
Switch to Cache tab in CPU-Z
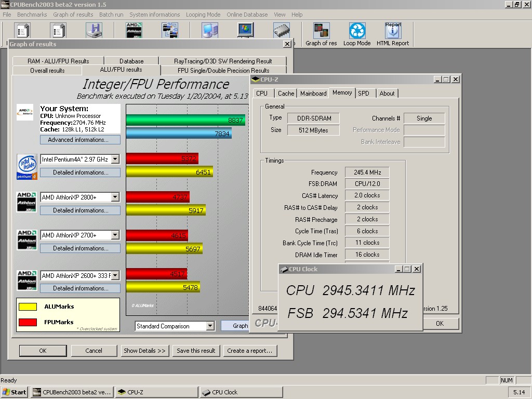286,94
